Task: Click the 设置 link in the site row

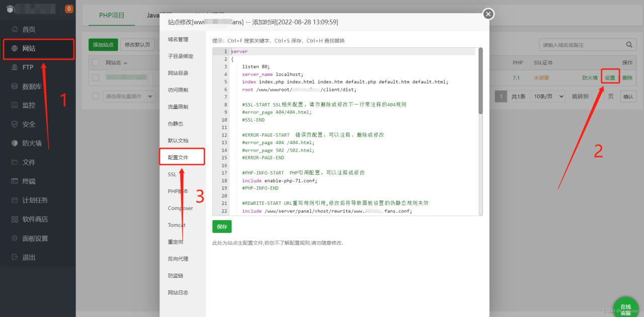Action: pos(610,78)
